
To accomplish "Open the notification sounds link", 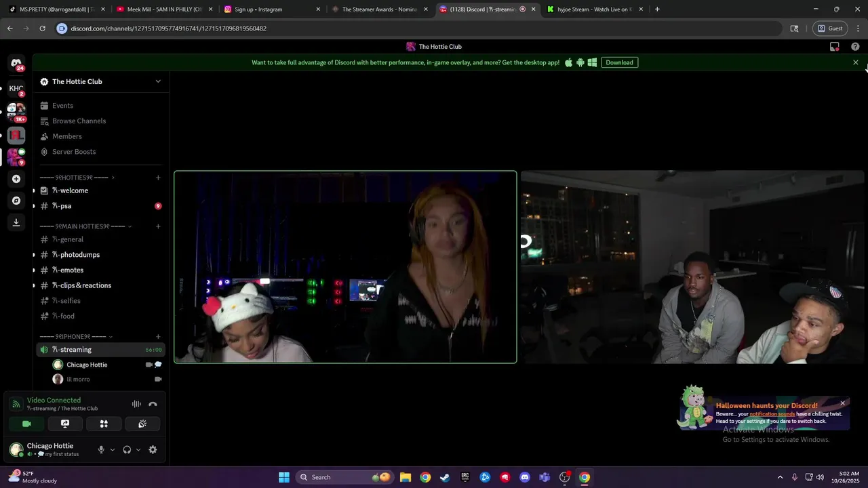I will pyautogui.click(x=772, y=414).
